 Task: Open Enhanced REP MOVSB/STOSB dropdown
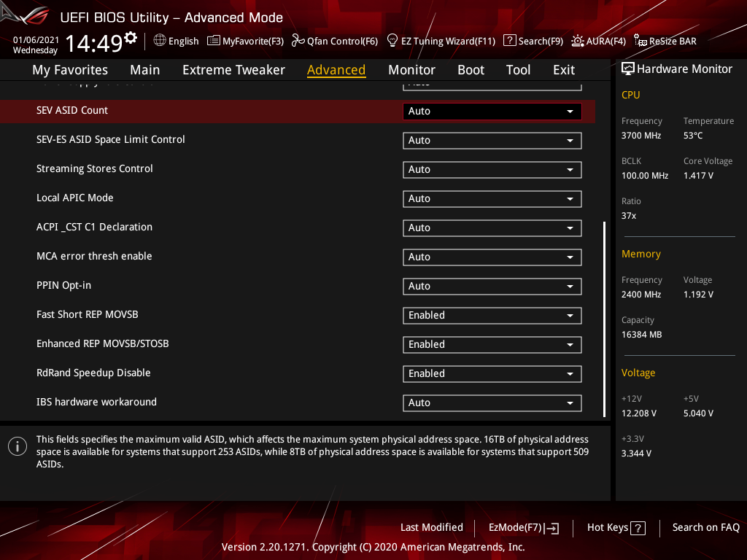(x=492, y=345)
